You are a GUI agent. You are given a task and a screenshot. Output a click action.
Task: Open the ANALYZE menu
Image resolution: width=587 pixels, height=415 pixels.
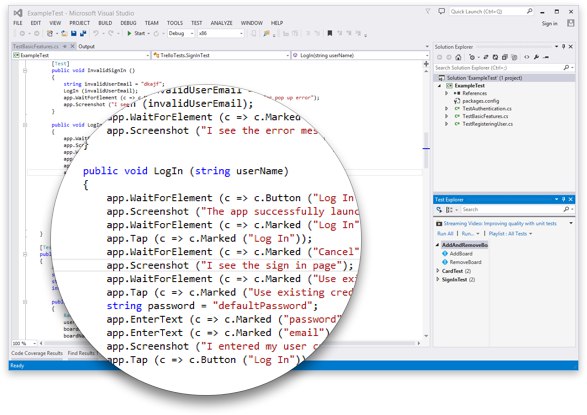pyautogui.click(x=221, y=23)
